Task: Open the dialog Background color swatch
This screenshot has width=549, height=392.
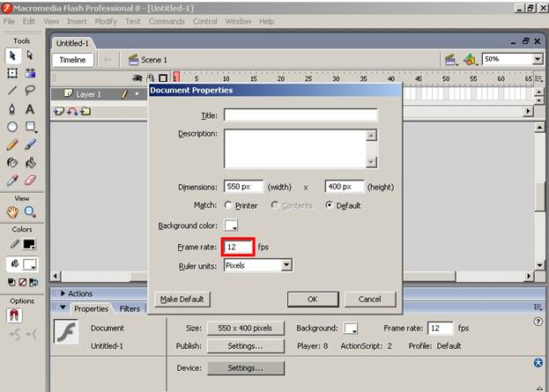Action: [x=231, y=225]
